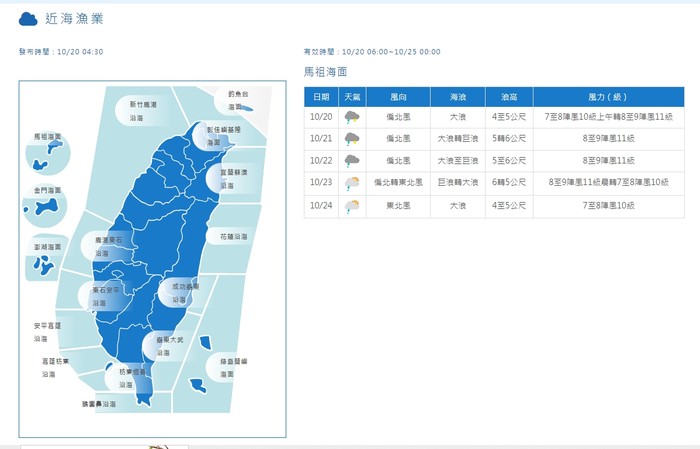Click the 10/20 rainy weather icon
Viewport: 700px width, 449px height.
352,117
